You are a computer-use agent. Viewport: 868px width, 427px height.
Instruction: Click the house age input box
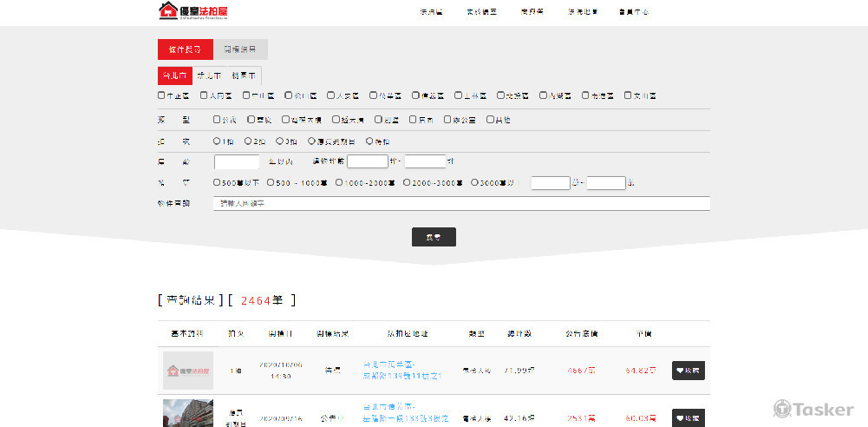coord(236,161)
